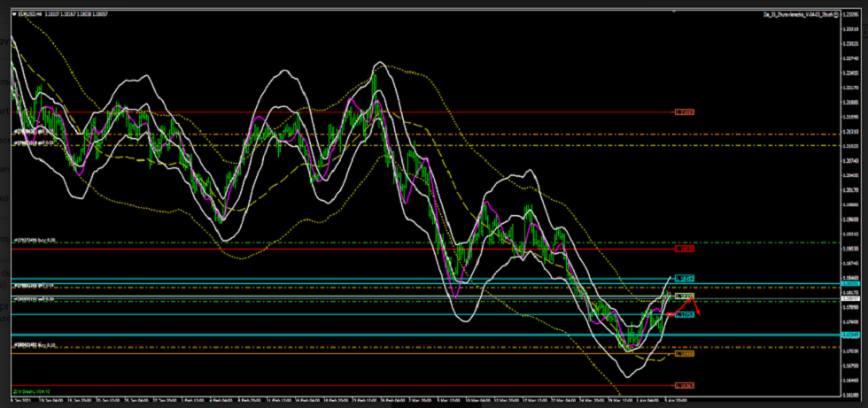Select the bottom red price label tag
Viewport: 868px width, 408px height.
point(684,385)
